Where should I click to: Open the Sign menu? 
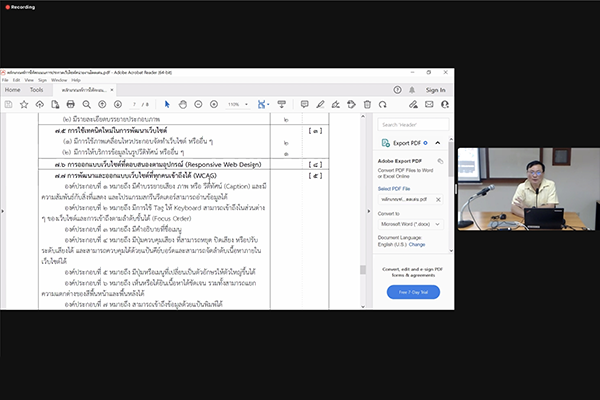[x=42, y=80]
